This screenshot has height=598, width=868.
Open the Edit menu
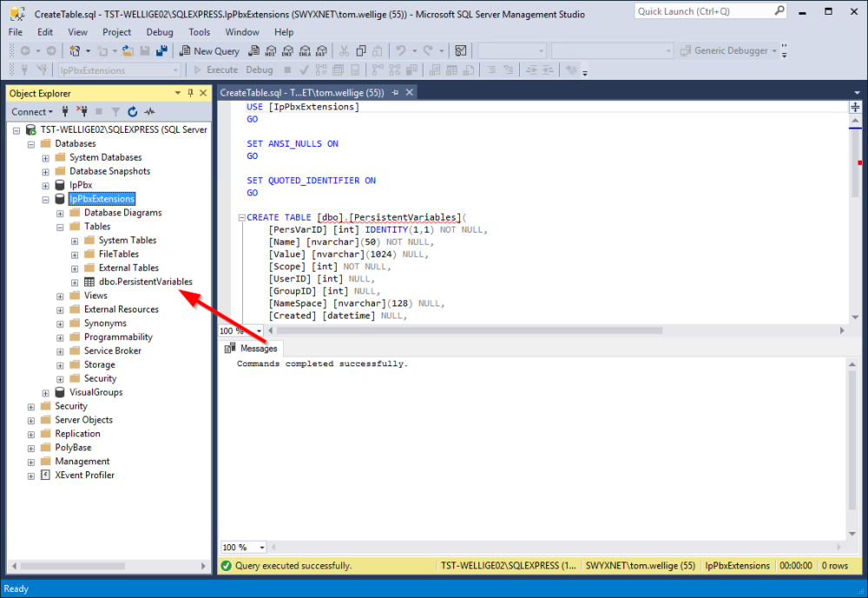pos(45,32)
